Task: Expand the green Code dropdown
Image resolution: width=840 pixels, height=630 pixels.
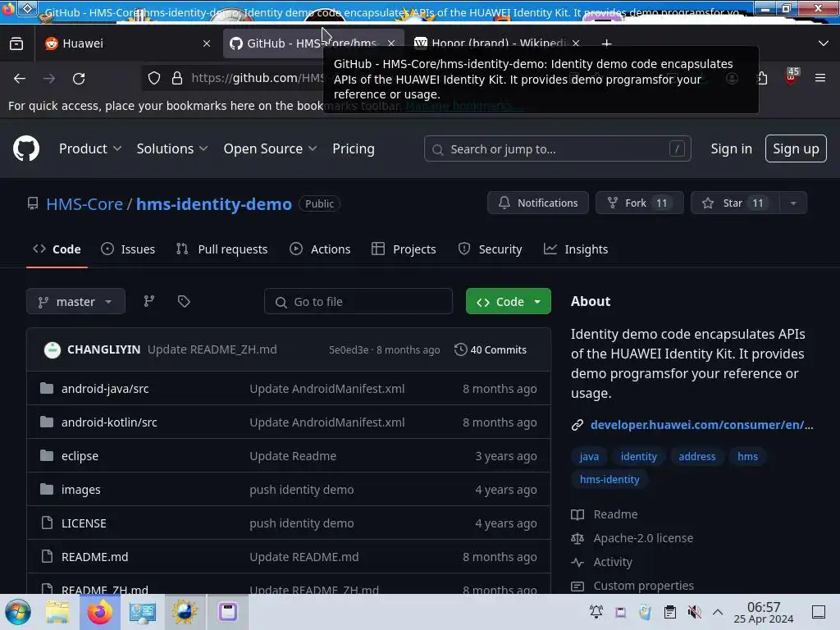Action: (x=508, y=302)
